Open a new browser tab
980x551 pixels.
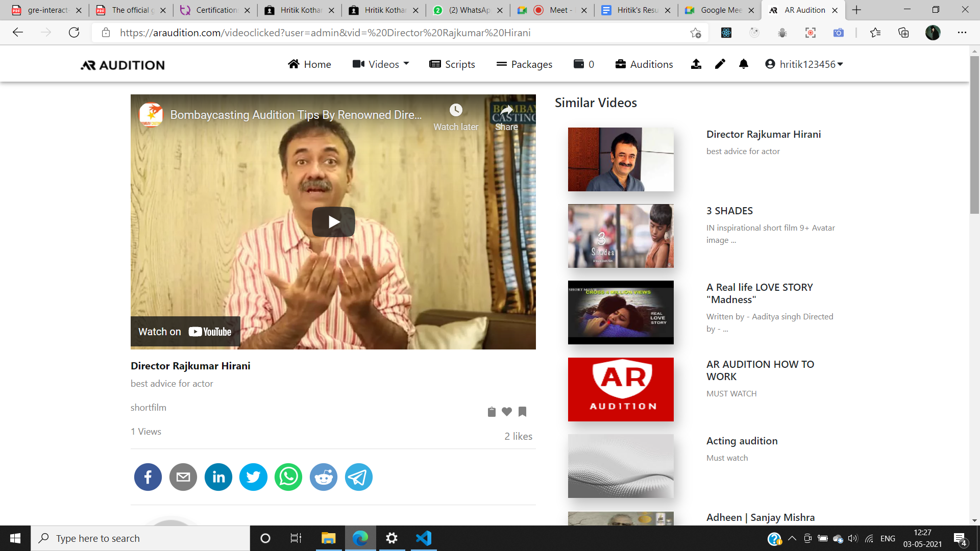(x=856, y=10)
